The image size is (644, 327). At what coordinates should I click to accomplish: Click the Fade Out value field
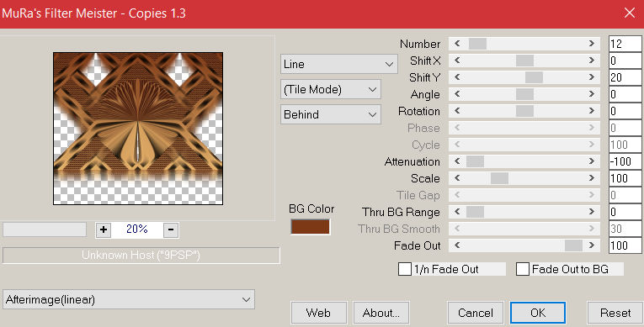pyautogui.click(x=625, y=245)
